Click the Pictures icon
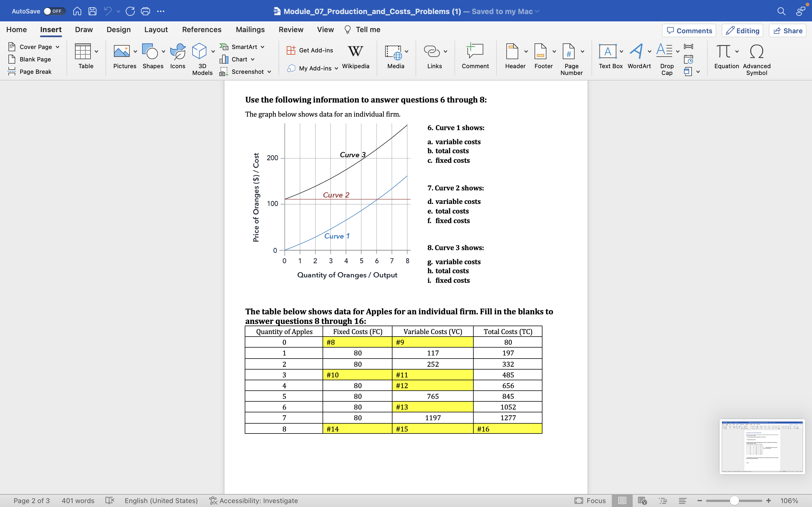Viewport: 812px width, 507px height. [x=122, y=52]
